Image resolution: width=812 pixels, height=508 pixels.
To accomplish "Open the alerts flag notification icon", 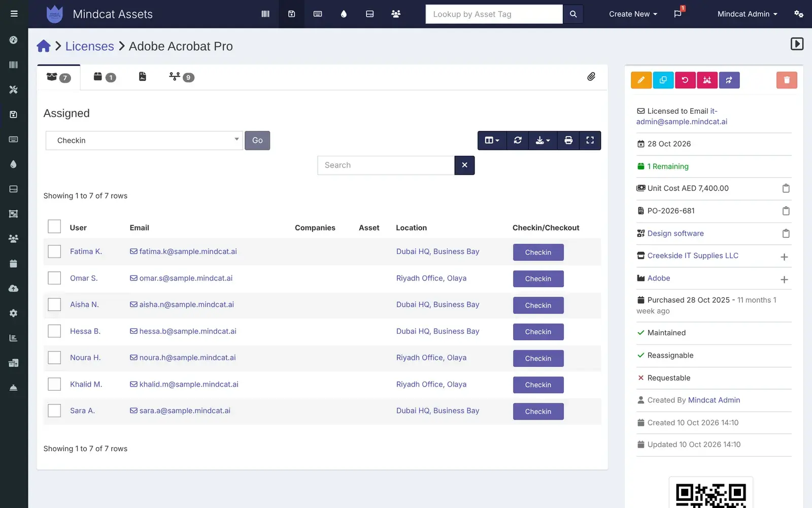I will pyautogui.click(x=678, y=14).
